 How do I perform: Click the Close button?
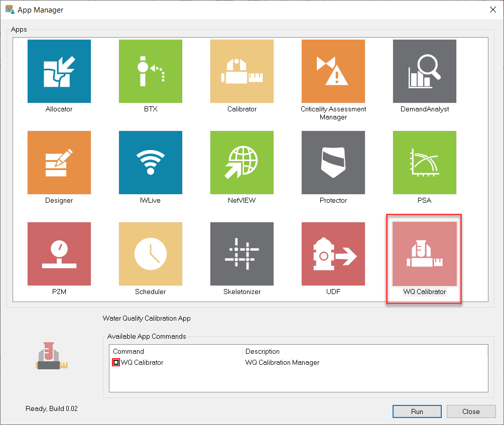point(471,411)
